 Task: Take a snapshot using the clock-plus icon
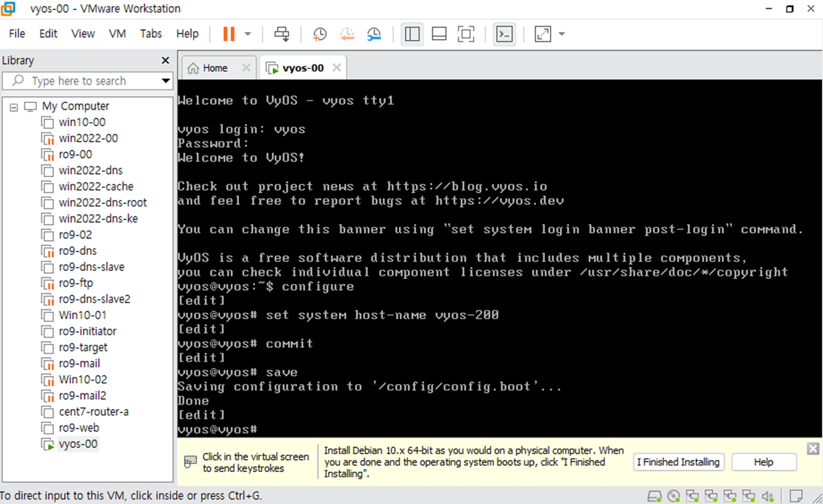(320, 34)
